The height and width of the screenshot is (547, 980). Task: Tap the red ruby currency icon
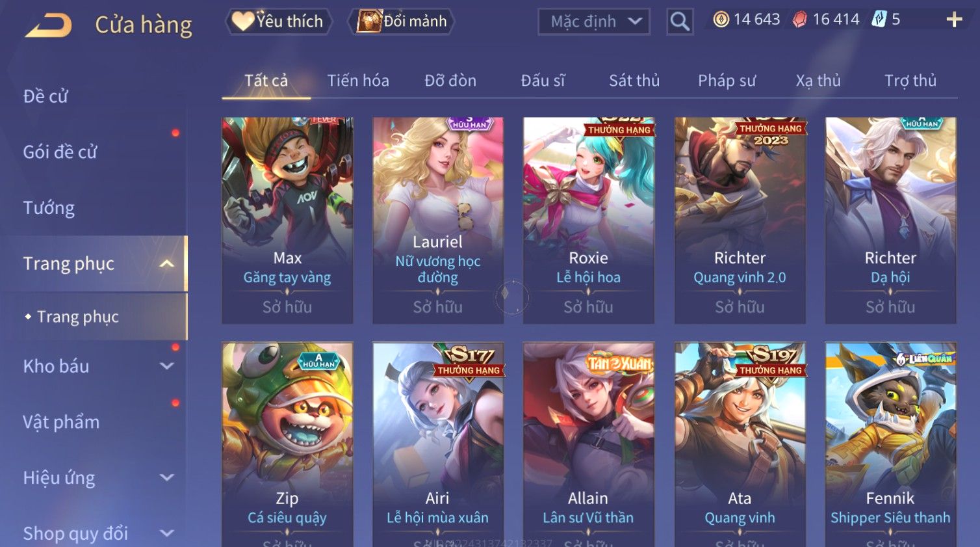[799, 20]
